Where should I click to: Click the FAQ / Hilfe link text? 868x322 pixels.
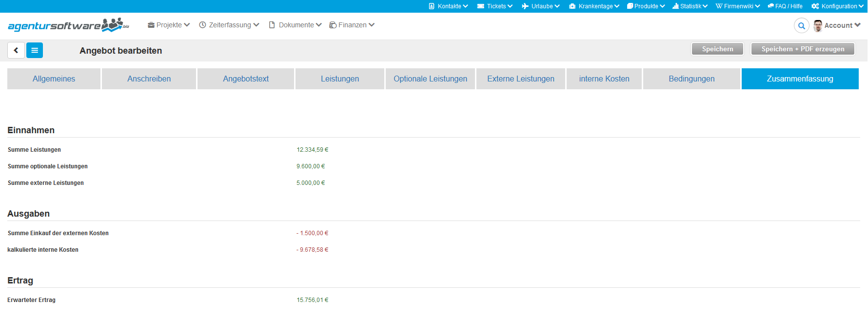coord(789,6)
